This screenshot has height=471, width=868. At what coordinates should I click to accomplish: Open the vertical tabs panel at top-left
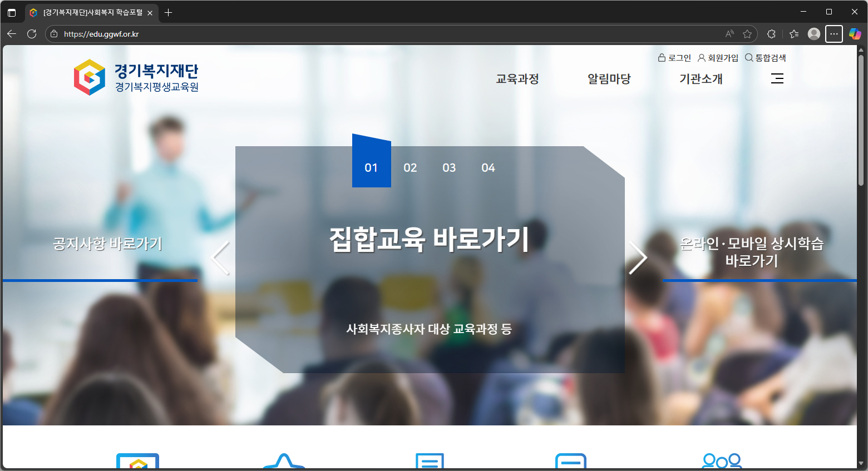pos(12,12)
